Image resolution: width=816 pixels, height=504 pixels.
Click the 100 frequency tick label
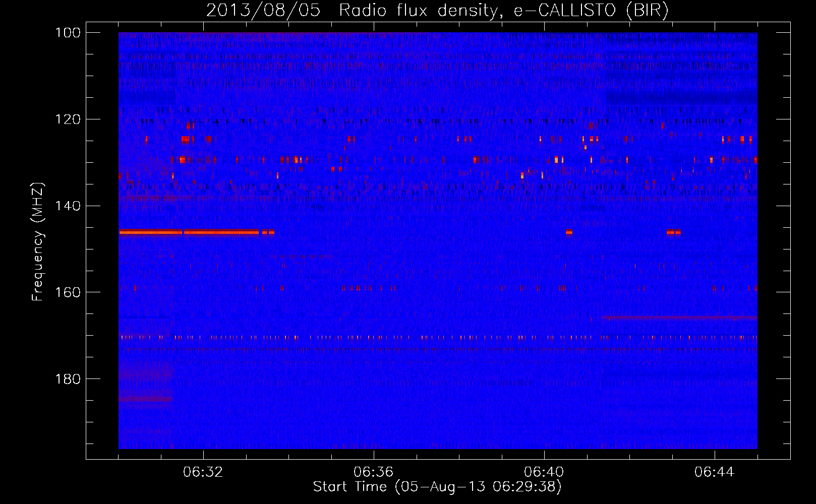coord(67,33)
